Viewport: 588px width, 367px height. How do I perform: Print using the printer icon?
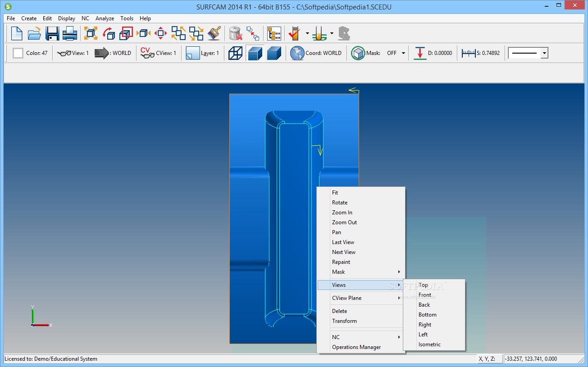(x=70, y=33)
